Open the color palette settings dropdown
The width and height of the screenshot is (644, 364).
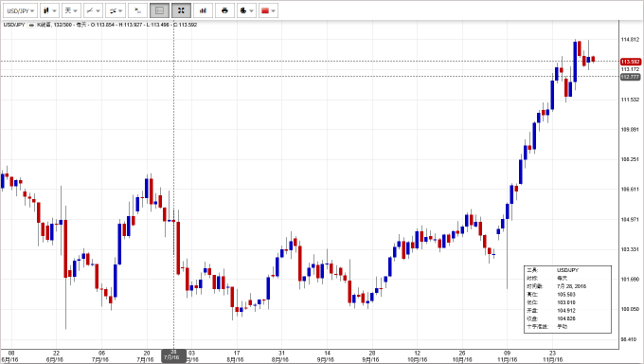click(246, 10)
